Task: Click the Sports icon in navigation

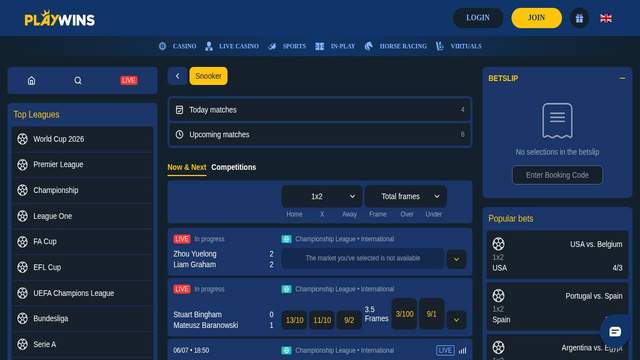Action: pyautogui.click(x=272, y=46)
